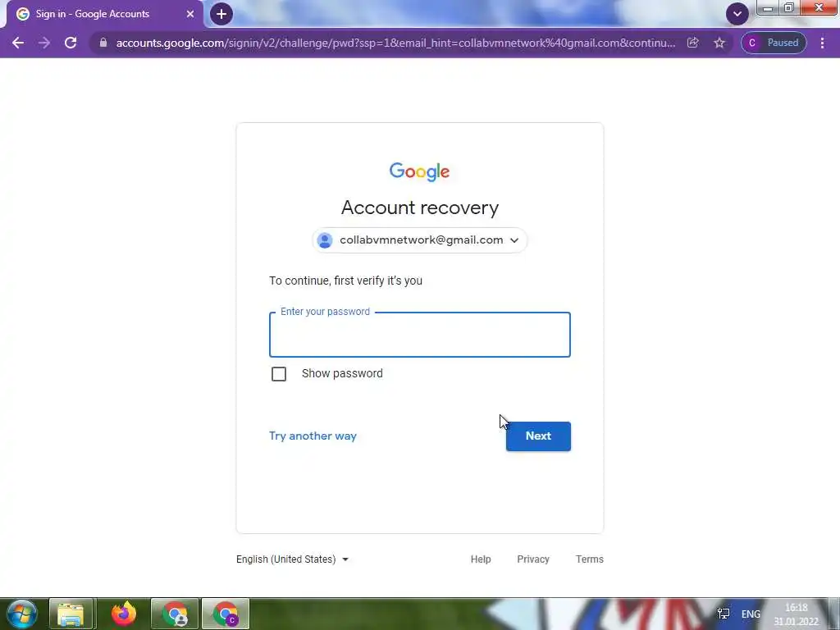
Task: Open the tab search dropdown
Action: pos(737,14)
